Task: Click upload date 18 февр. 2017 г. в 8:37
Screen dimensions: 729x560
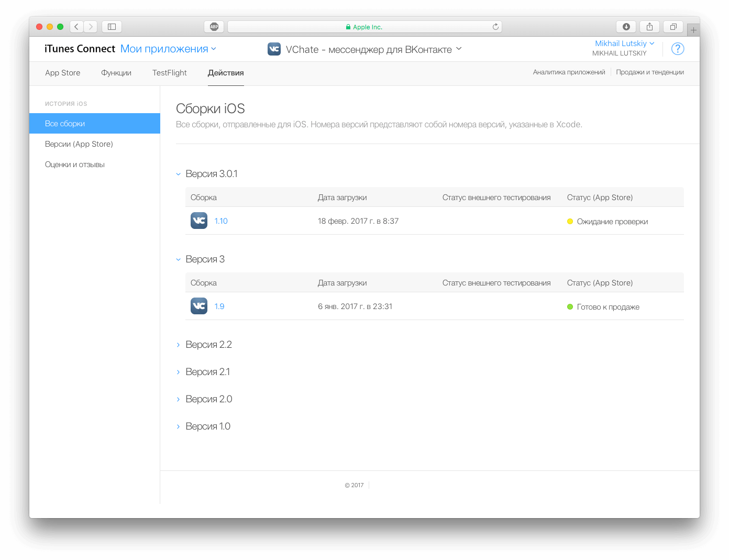Action: click(358, 221)
